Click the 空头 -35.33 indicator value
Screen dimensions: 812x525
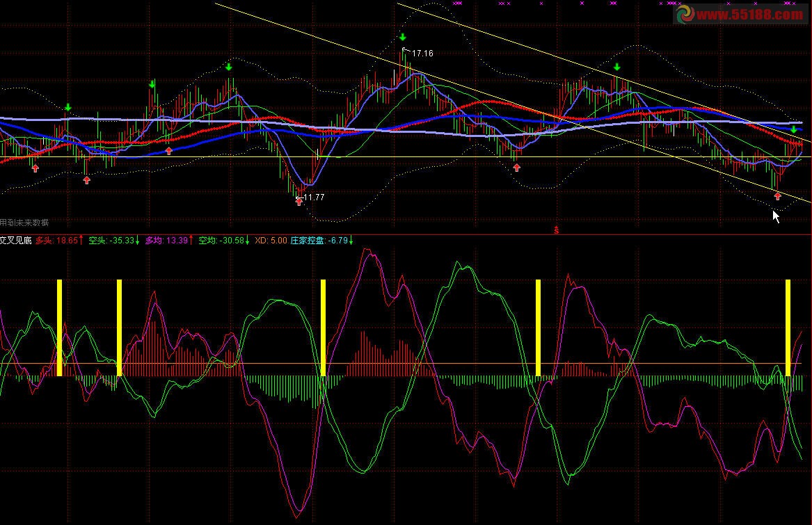coord(113,241)
